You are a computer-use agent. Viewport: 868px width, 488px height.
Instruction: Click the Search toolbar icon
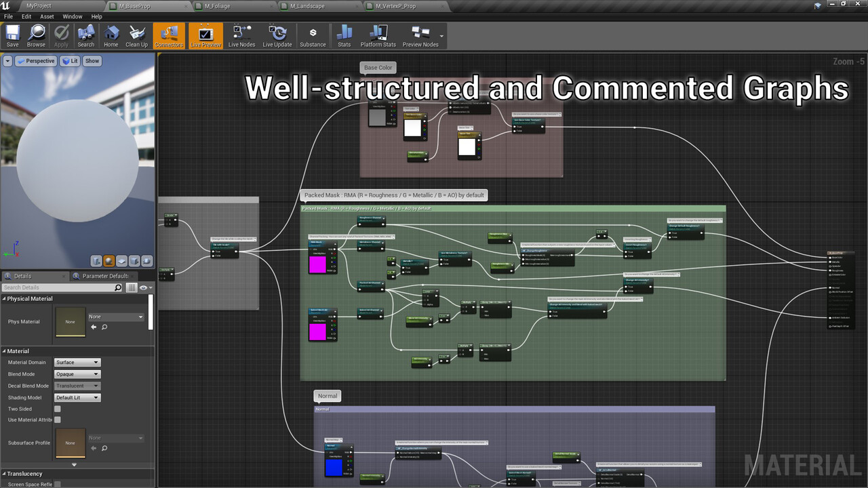86,36
